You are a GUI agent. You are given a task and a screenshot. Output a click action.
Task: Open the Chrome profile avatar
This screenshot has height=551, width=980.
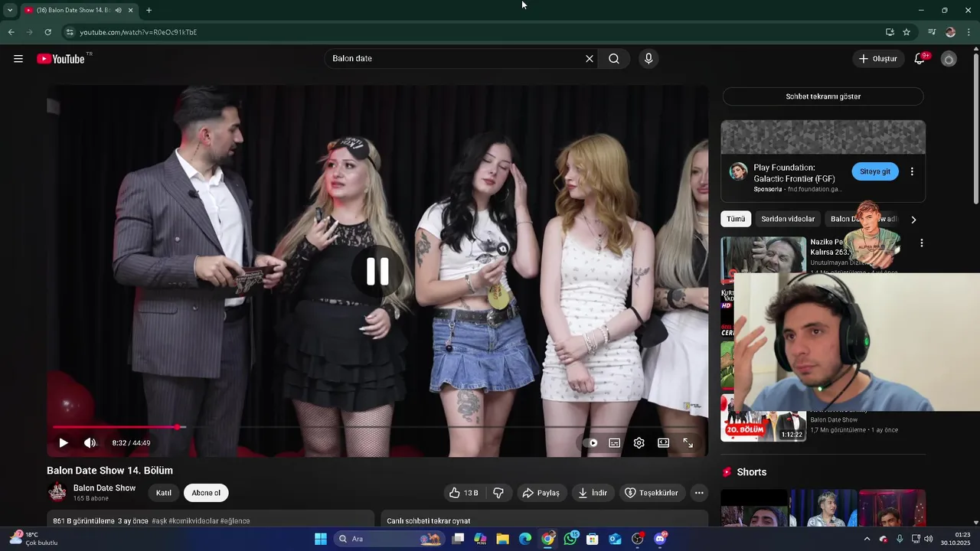(951, 32)
